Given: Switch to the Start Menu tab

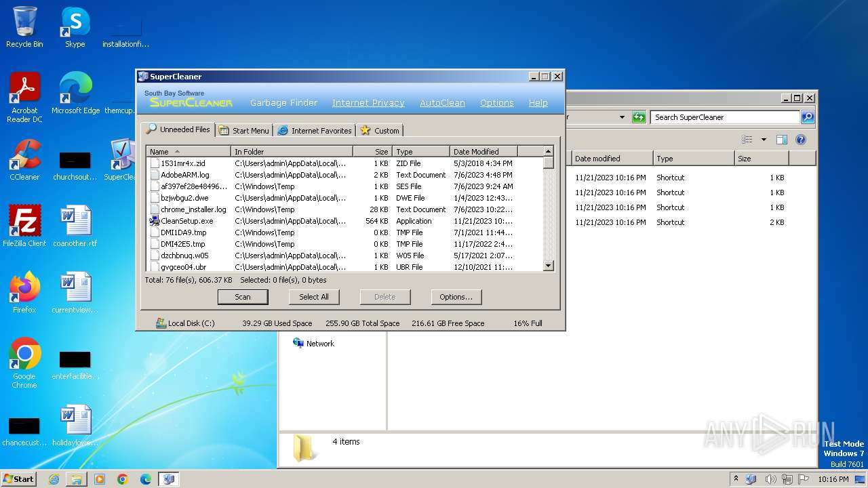Looking at the screenshot, I should [244, 131].
